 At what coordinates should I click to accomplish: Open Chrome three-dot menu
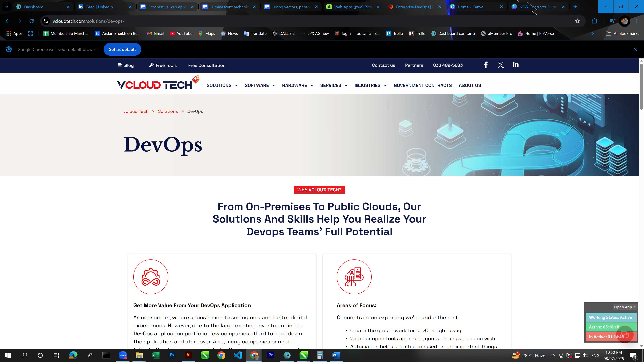pyautogui.click(x=636, y=21)
